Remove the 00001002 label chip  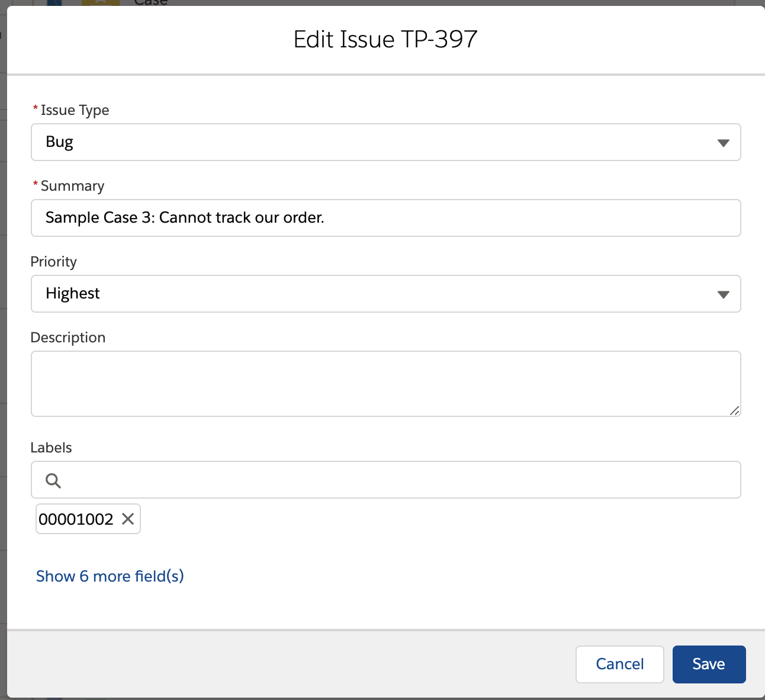pyautogui.click(x=127, y=519)
